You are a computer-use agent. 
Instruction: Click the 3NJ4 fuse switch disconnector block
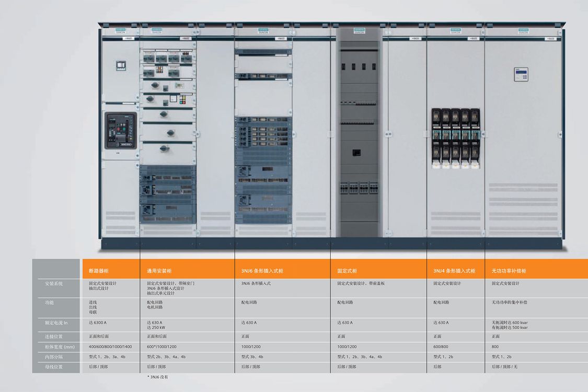coord(455,139)
